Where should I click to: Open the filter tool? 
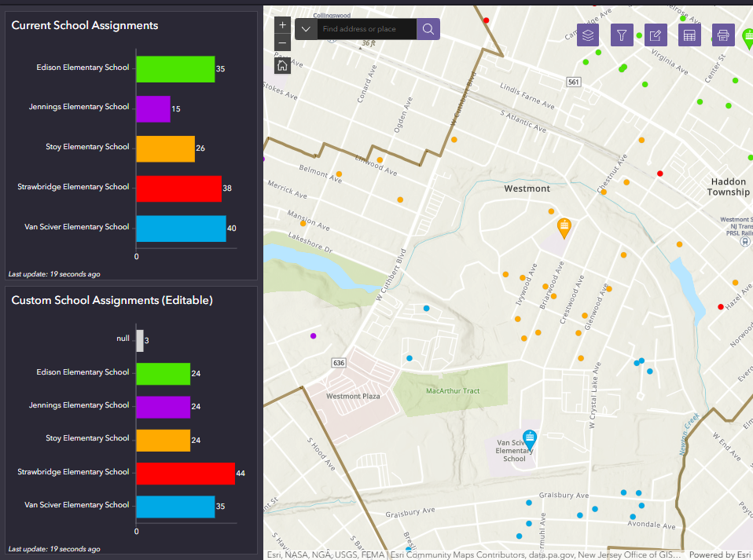click(622, 35)
